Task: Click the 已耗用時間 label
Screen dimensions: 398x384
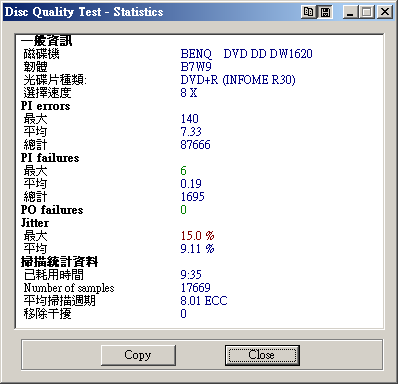Action: [x=53, y=275]
